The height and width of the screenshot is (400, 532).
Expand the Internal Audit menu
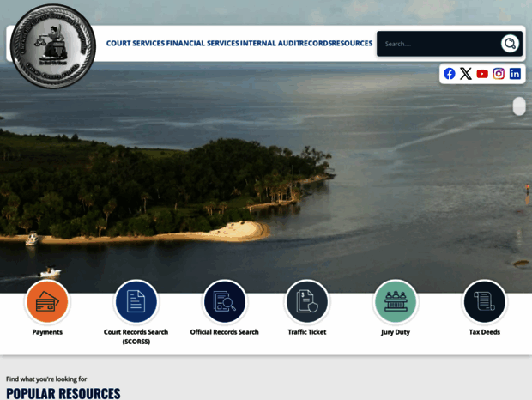tap(269, 44)
